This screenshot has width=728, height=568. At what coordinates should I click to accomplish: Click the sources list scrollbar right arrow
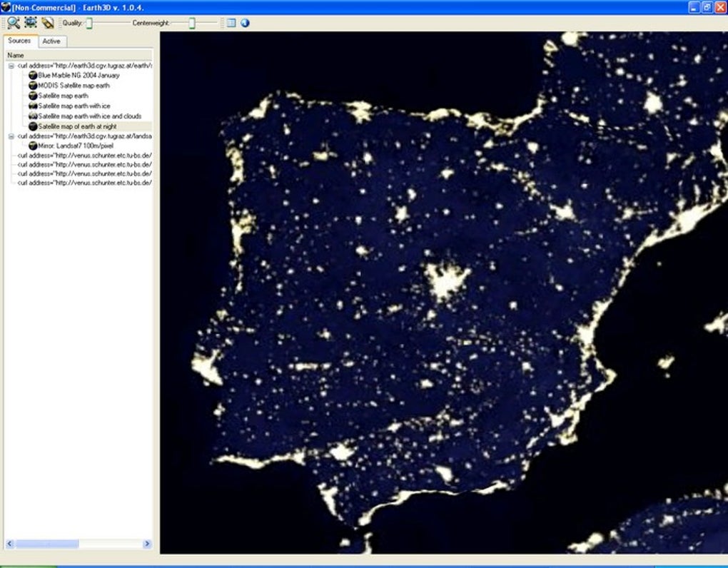pyautogui.click(x=147, y=544)
